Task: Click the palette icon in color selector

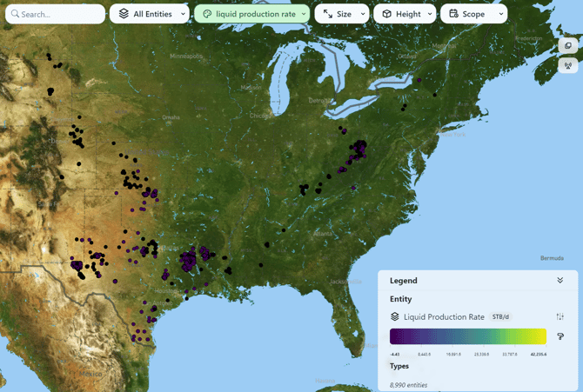Action: tap(207, 14)
